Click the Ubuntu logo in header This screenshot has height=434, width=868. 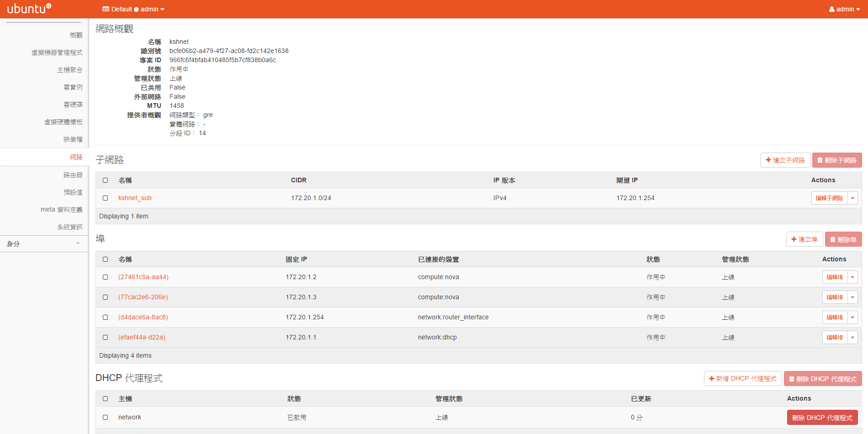29,9
